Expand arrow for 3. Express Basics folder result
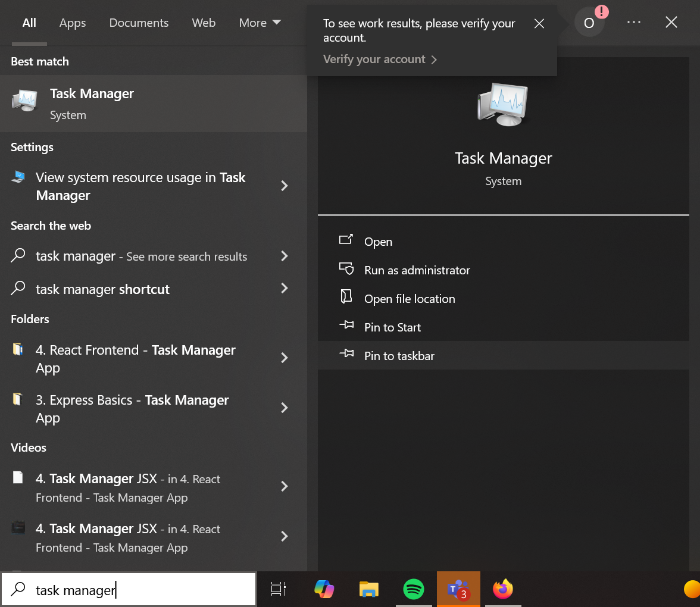 click(x=285, y=408)
